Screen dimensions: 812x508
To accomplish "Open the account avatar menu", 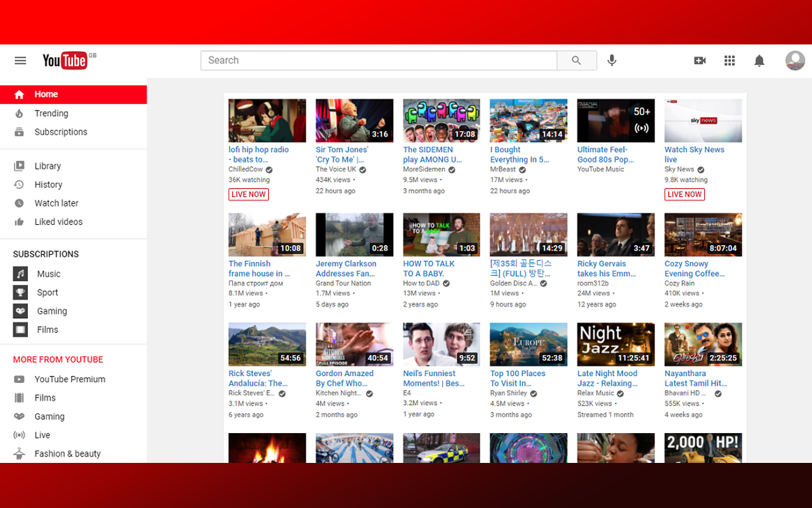I will [x=795, y=60].
